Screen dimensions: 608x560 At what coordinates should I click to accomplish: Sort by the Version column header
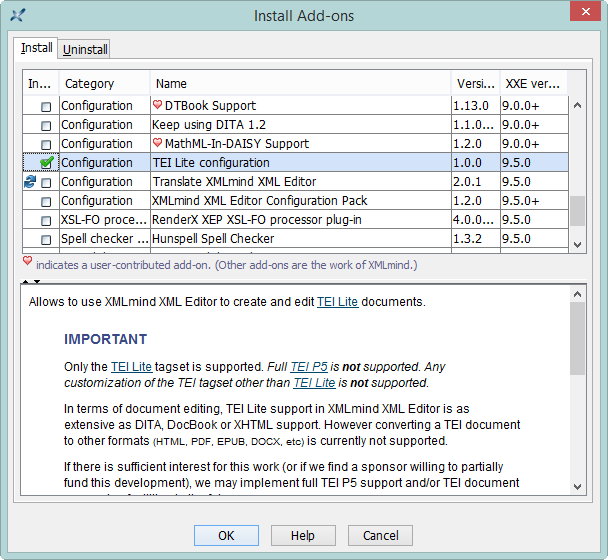click(476, 83)
